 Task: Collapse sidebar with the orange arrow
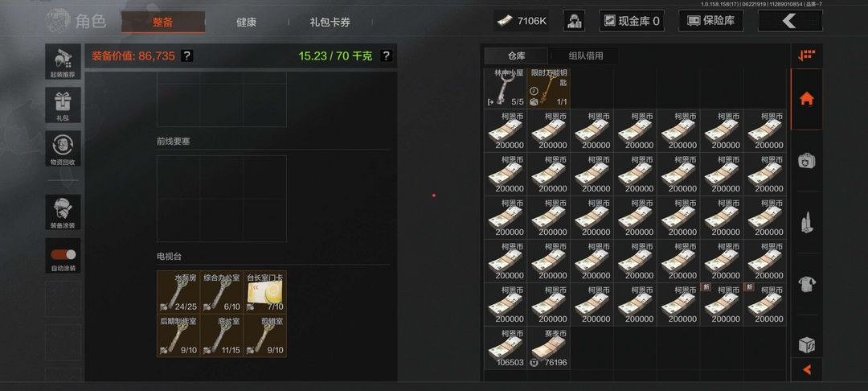point(807,369)
